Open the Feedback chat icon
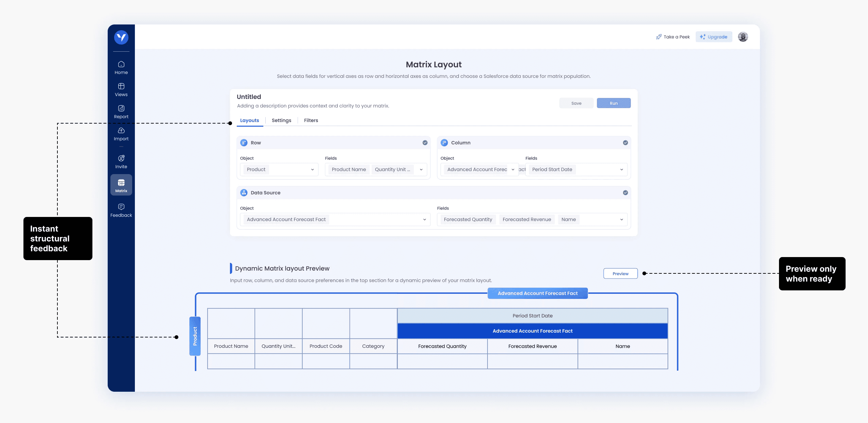The image size is (868, 423). [121, 207]
